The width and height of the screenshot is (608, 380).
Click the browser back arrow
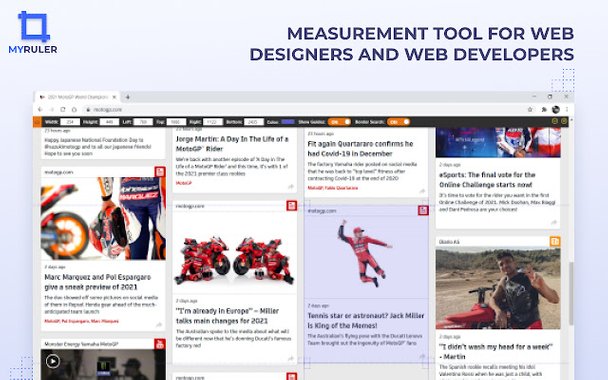[x=40, y=110]
